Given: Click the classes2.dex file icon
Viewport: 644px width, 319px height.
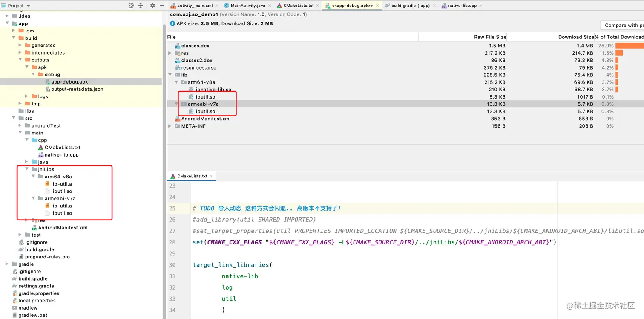Looking at the screenshot, I should click(178, 60).
